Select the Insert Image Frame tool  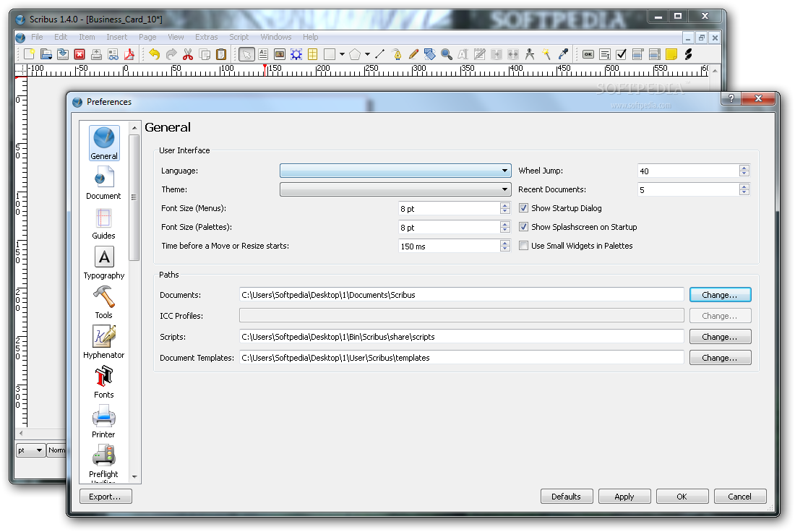click(x=280, y=54)
